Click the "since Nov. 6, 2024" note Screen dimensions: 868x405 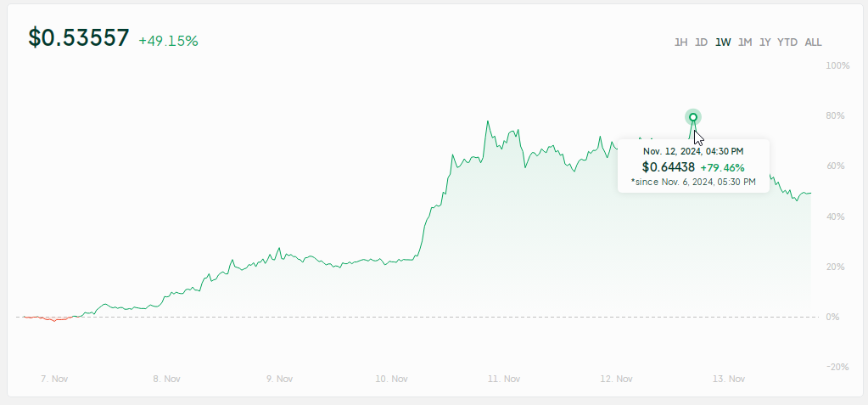click(x=693, y=182)
